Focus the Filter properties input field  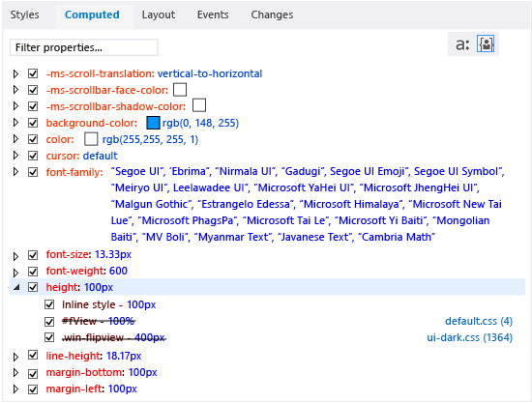84,47
